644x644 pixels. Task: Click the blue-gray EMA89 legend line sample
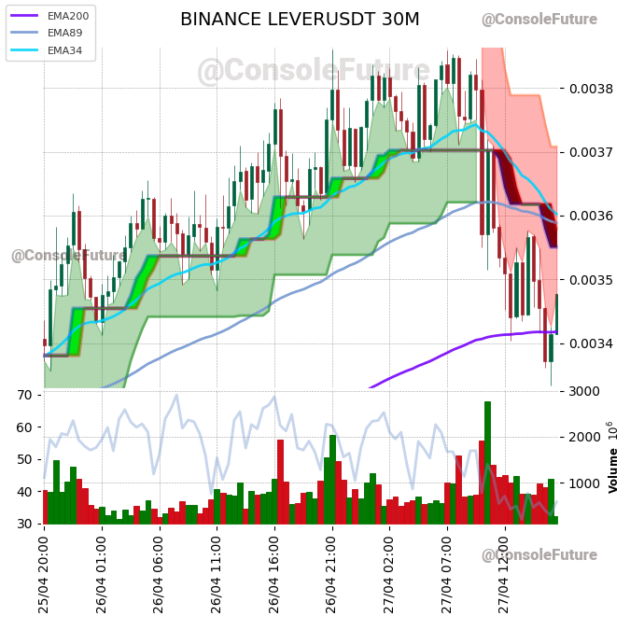click(24, 33)
